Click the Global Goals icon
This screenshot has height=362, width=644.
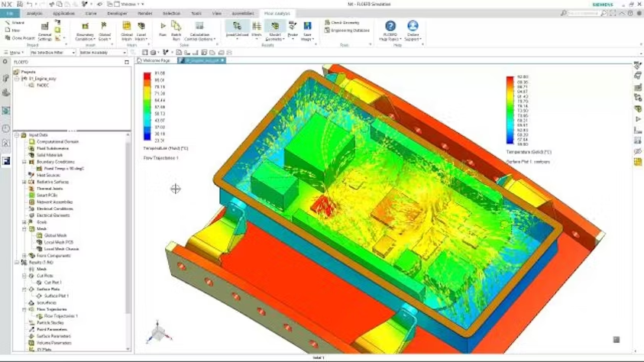105,31
